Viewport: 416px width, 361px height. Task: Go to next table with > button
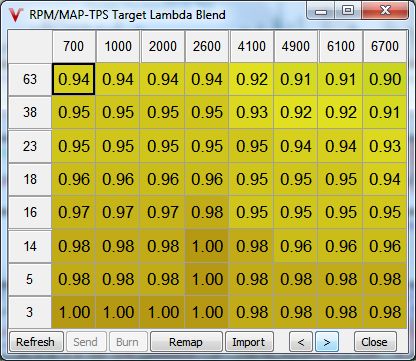pos(327,342)
